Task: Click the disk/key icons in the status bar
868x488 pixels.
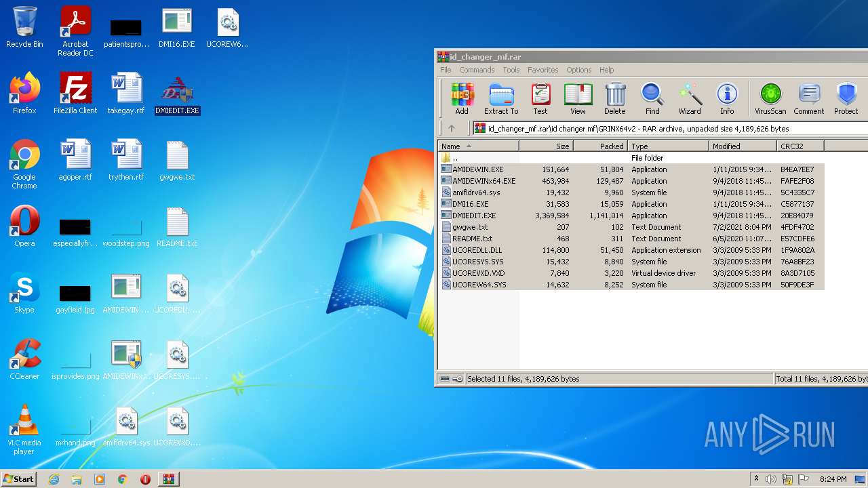Action: pos(451,379)
